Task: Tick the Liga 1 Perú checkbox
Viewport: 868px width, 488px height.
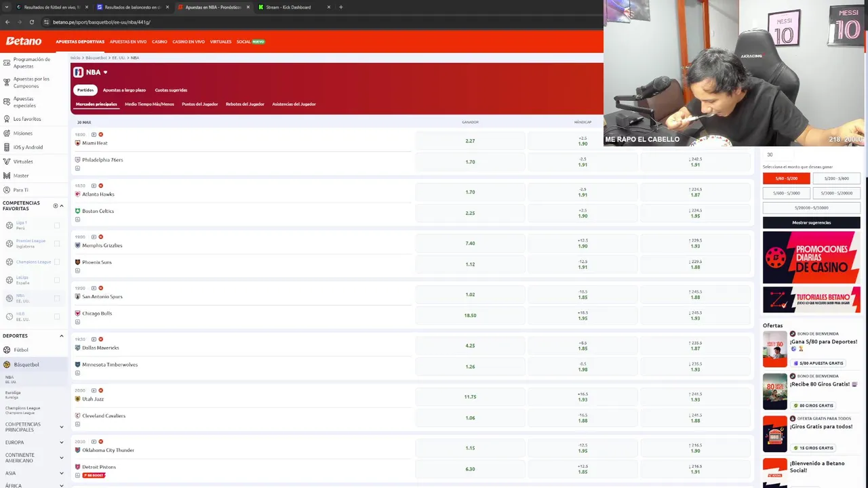Action: coord(57,225)
